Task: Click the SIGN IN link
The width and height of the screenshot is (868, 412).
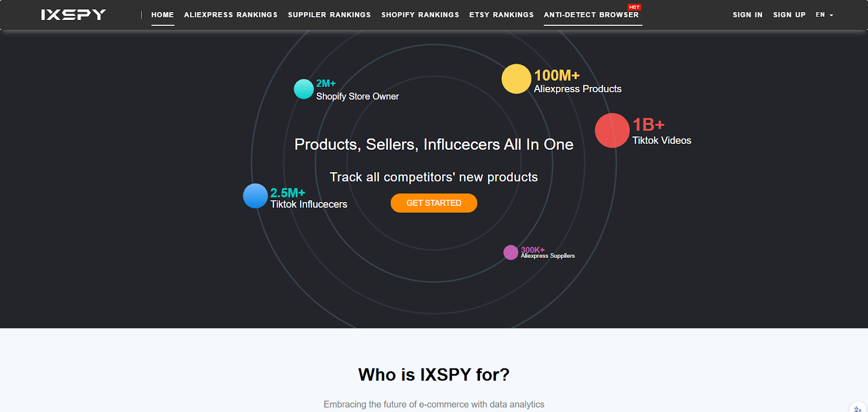Action: point(748,15)
